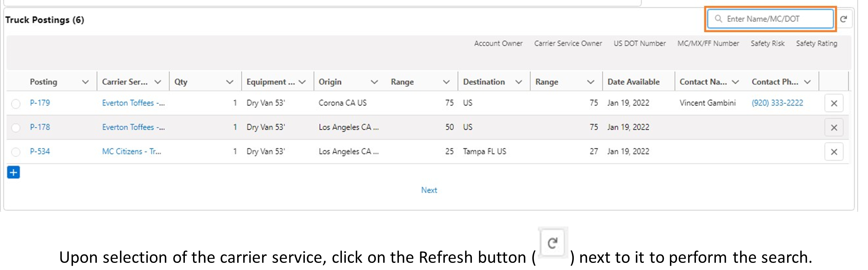Open the Qty column dropdown arrow
Viewport: 868px width, 270px height.
(x=230, y=82)
